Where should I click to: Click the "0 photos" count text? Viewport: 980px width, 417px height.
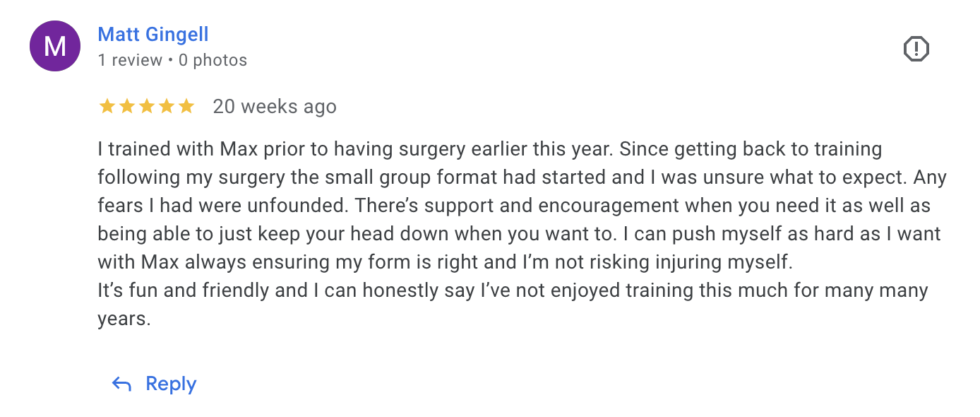(x=213, y=60)
